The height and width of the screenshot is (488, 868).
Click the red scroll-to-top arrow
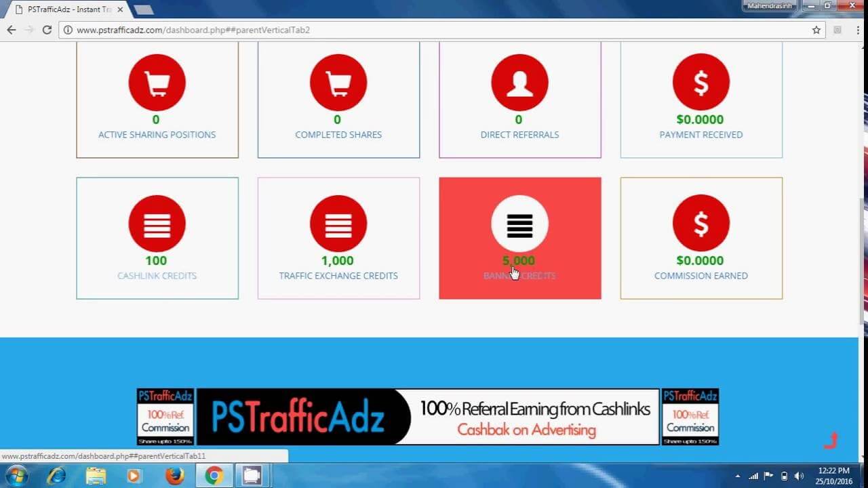pos(831,441)
